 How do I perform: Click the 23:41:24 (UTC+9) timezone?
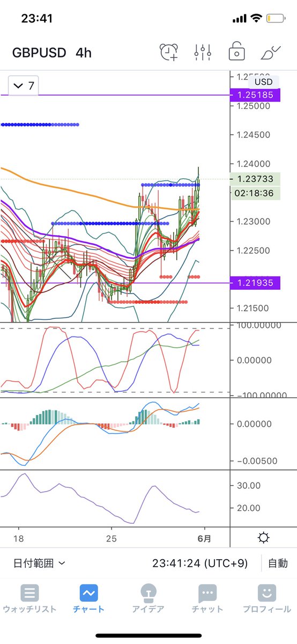(201, 563)
